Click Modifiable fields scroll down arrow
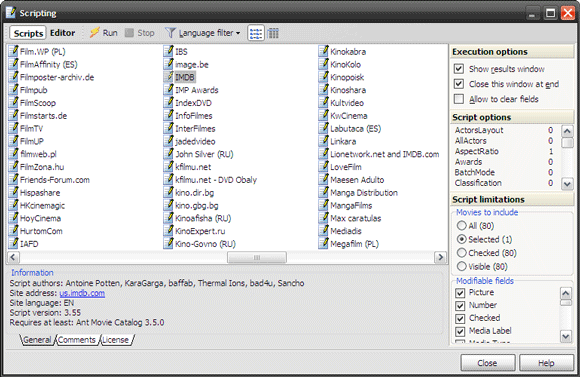This screenshot has width=580, height=377. tap(566, 336)
